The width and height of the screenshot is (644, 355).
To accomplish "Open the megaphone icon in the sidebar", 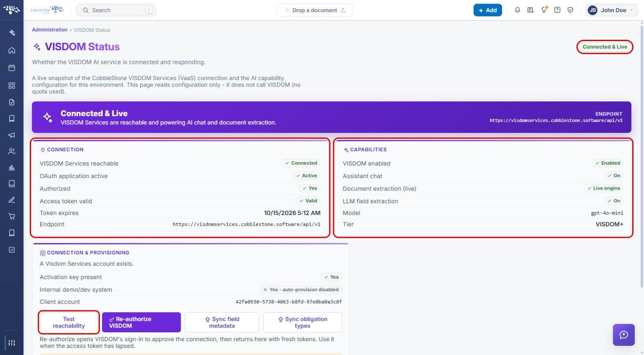I will pos(12,135).
